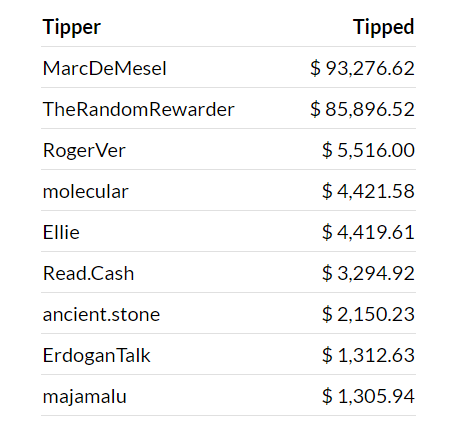Select ancient.stone in the tipper list
This screenshot has height=422, width=474.
(101, 314)
